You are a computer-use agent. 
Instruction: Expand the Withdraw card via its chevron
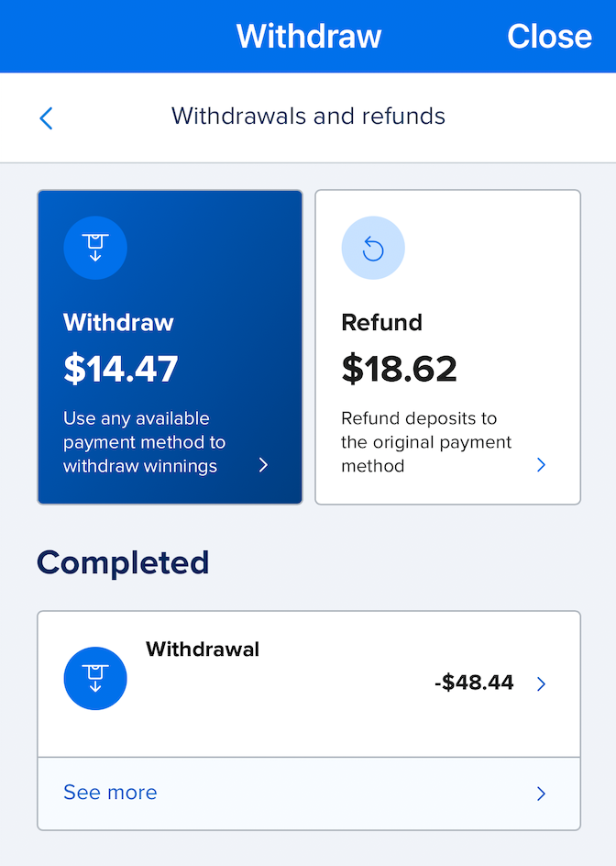[263, 465]
